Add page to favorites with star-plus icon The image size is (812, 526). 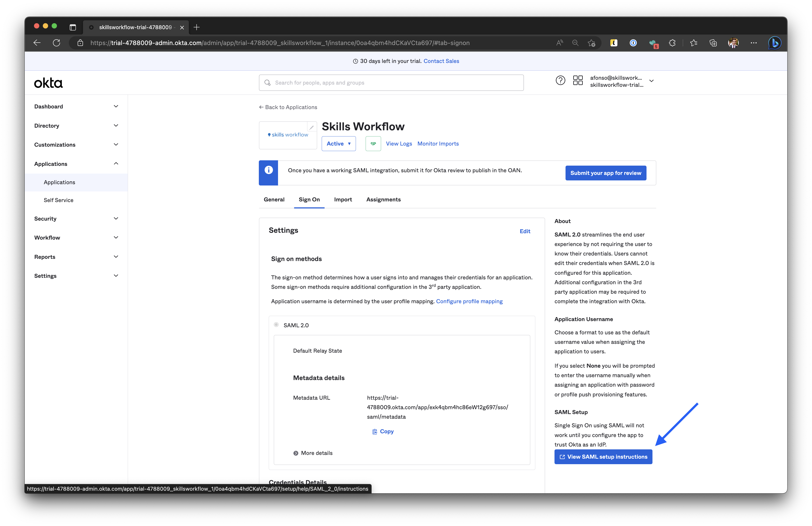592,43
